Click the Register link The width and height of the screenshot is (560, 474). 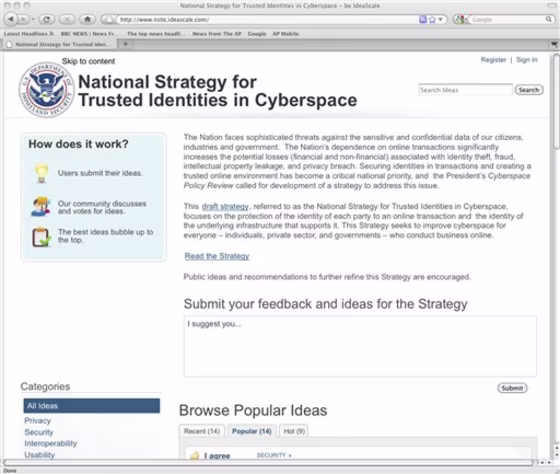point(493,60)
